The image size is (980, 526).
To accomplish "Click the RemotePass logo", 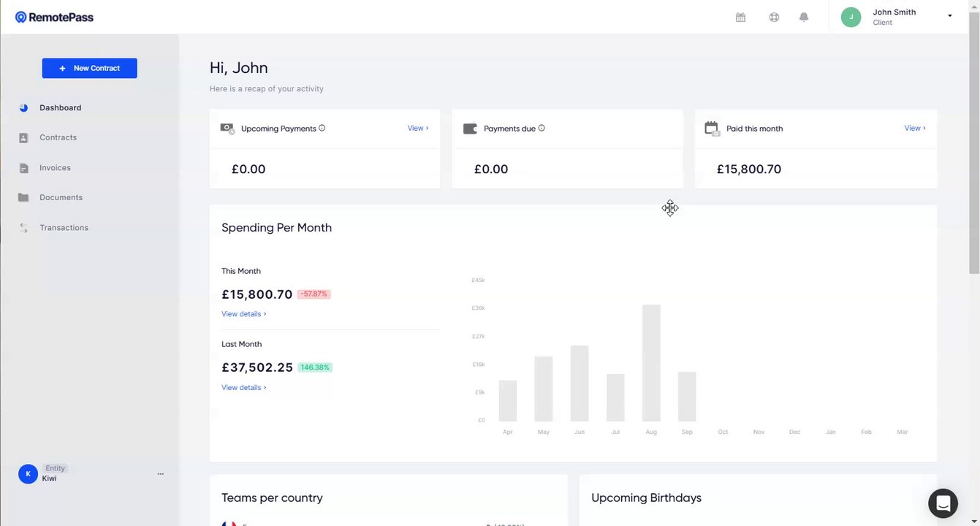I will [54, 17].
